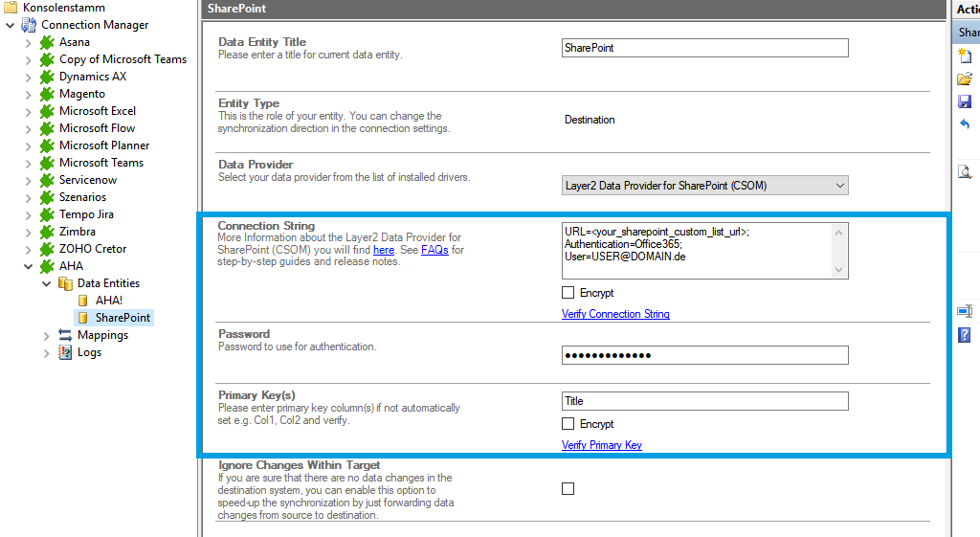Check the Ignore Changes Within Target box

pyautogui.click(x=568, y=489)
